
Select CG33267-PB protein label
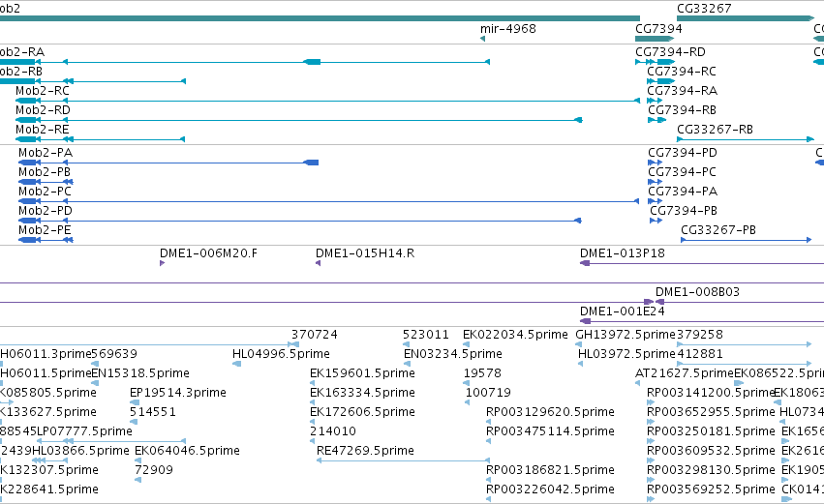click(717, 230)
